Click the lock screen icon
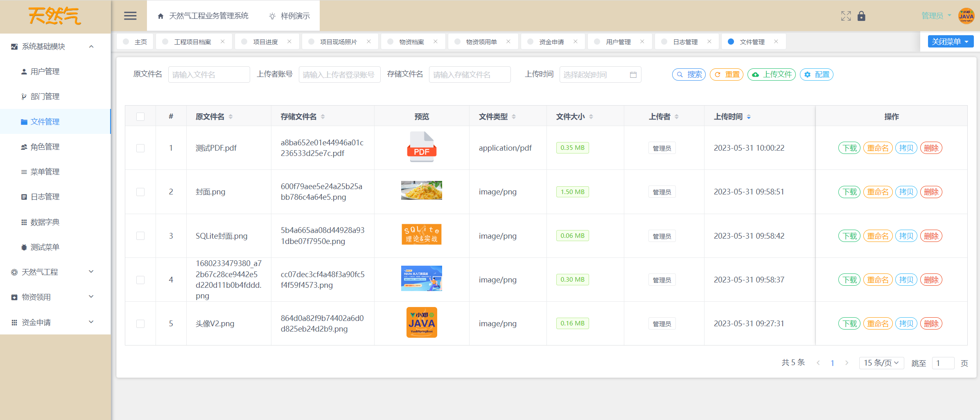Screen dimensions: 980x420 [861, 16]
